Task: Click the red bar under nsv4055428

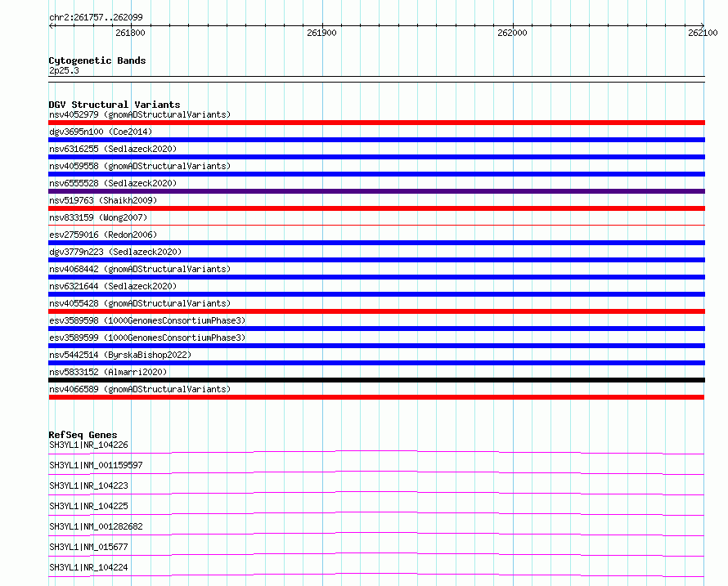Action: [x=376, y=311]
